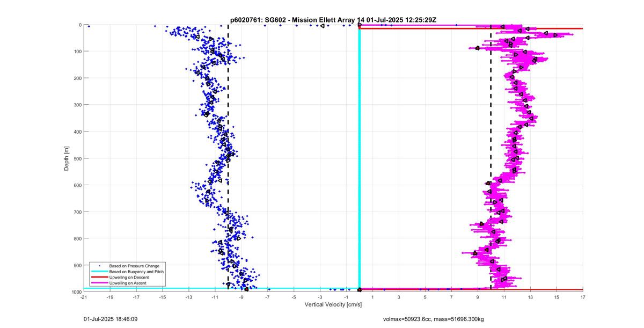Click x-axis tick label '15'
Image resolution: width=644 pixels, height=328 pixels.
click(557, 297)
